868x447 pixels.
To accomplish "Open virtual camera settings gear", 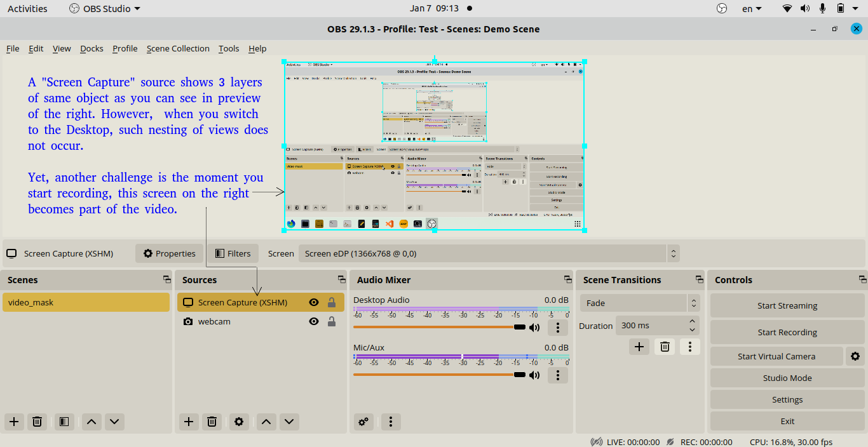I will click(x=855, y=356).
